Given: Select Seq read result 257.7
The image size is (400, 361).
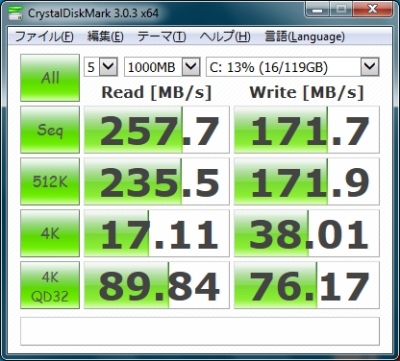Looking at the screenshot, I should 157,130.
